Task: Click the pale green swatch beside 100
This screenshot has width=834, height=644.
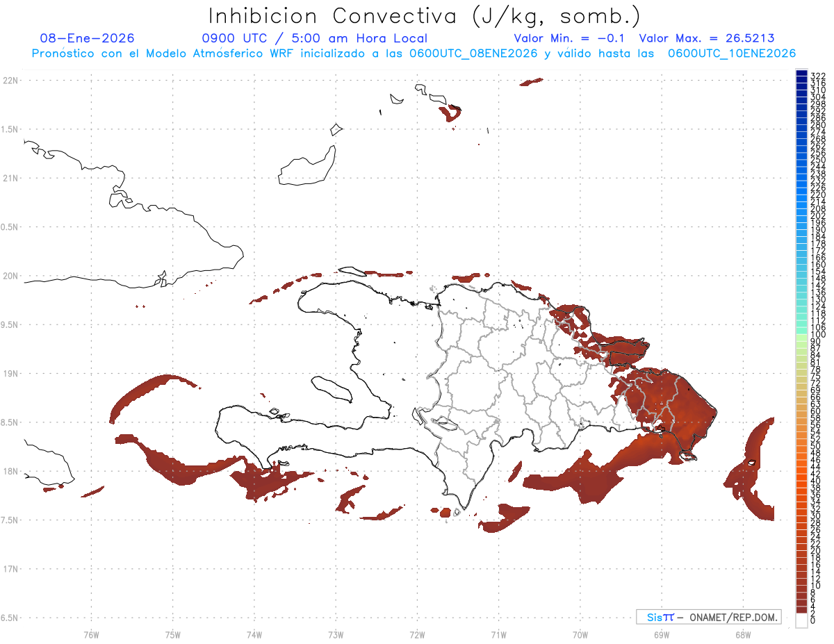Action: coord(801,338)
